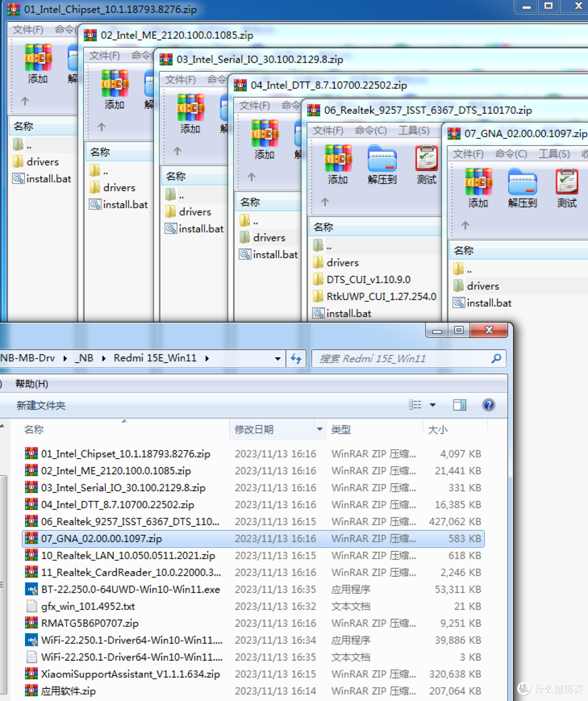Expand the breadcrumb arrow after NB-MB-Drv

65,358
